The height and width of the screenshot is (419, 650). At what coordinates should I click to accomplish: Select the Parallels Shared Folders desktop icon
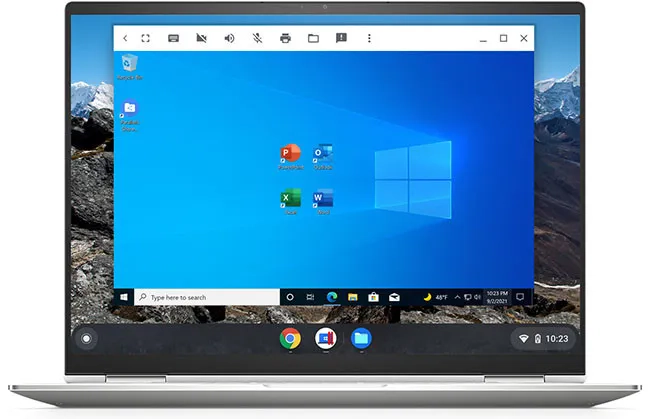(130, 116)
